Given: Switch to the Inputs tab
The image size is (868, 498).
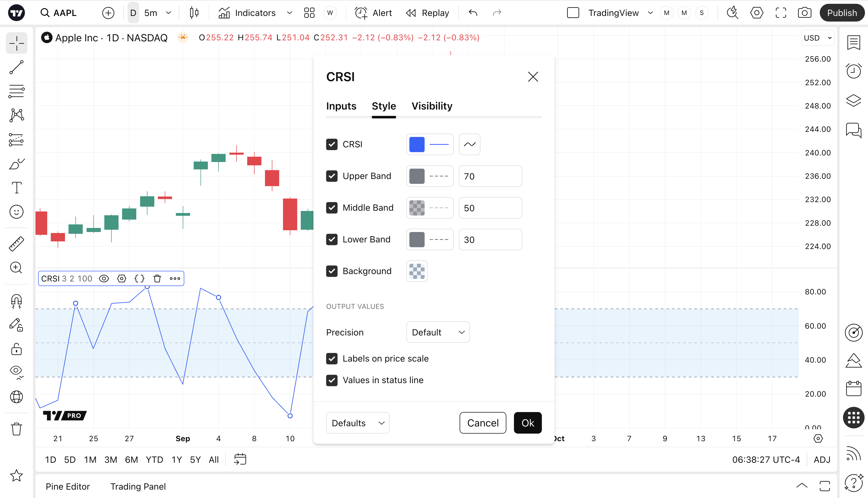Looking at the screenshot, I should [341, 106].
